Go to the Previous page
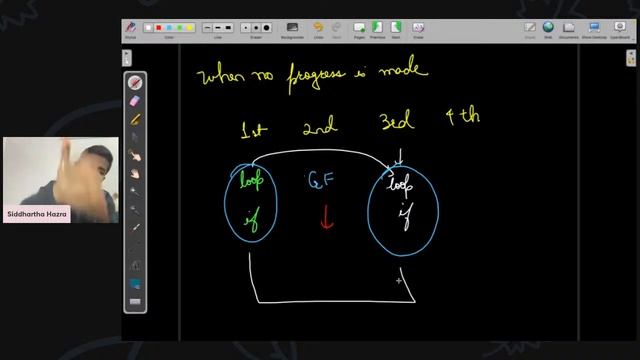The height and width of the screenshot is (360, 640). point(377,30)
